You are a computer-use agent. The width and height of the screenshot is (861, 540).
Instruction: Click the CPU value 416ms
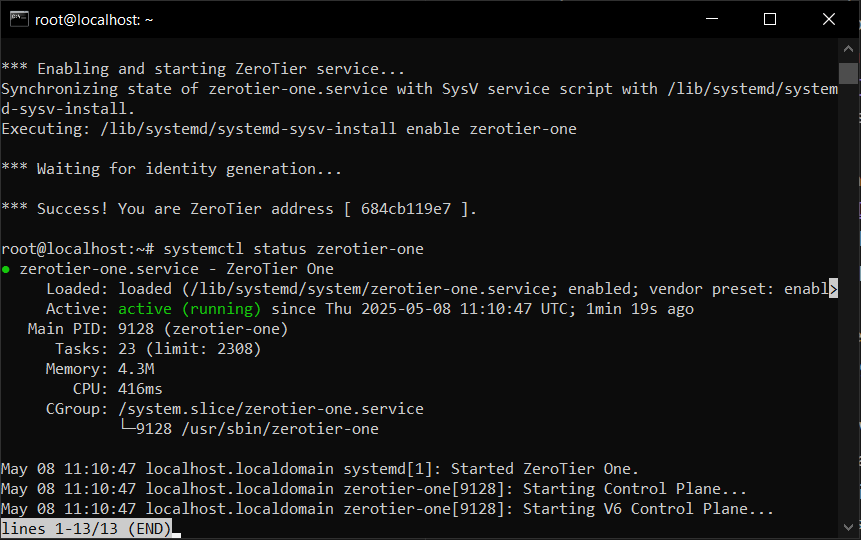140,389
